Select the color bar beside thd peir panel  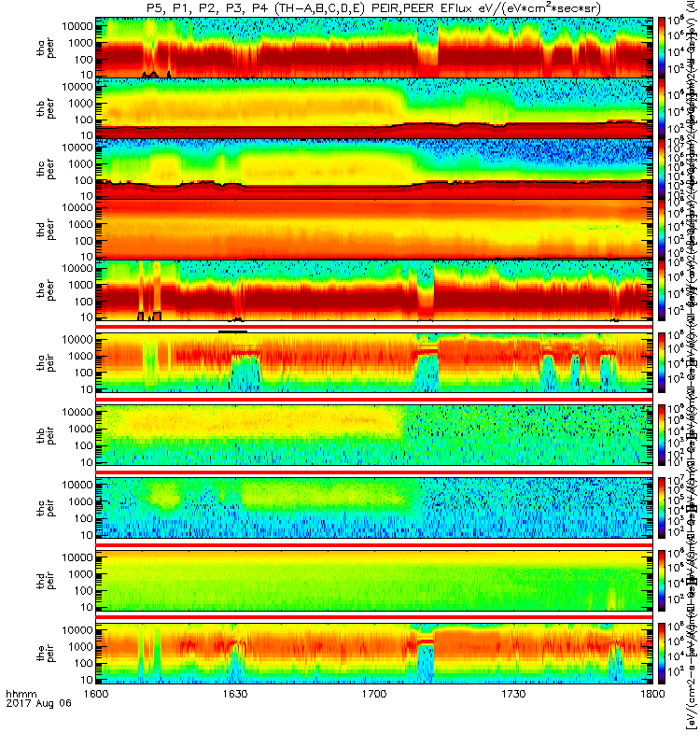pyautogui.click(x=662, y=580)
